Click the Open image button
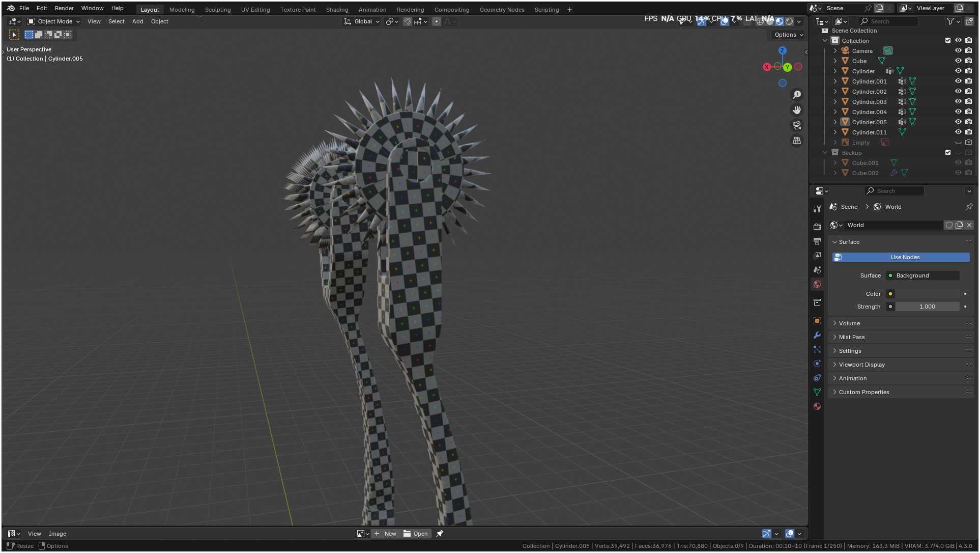This screenshot has width=980, height=553. (416, 534)
